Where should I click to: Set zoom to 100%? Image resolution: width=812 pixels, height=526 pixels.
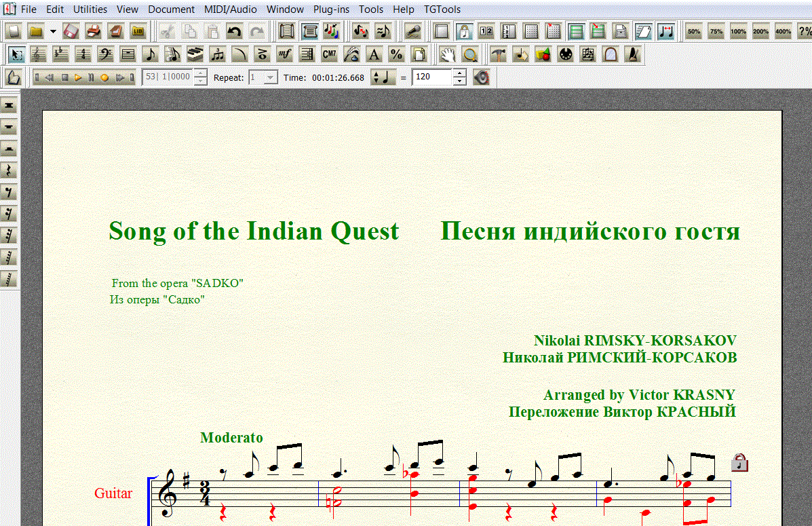pyautogui.click(x=739, y=32)
